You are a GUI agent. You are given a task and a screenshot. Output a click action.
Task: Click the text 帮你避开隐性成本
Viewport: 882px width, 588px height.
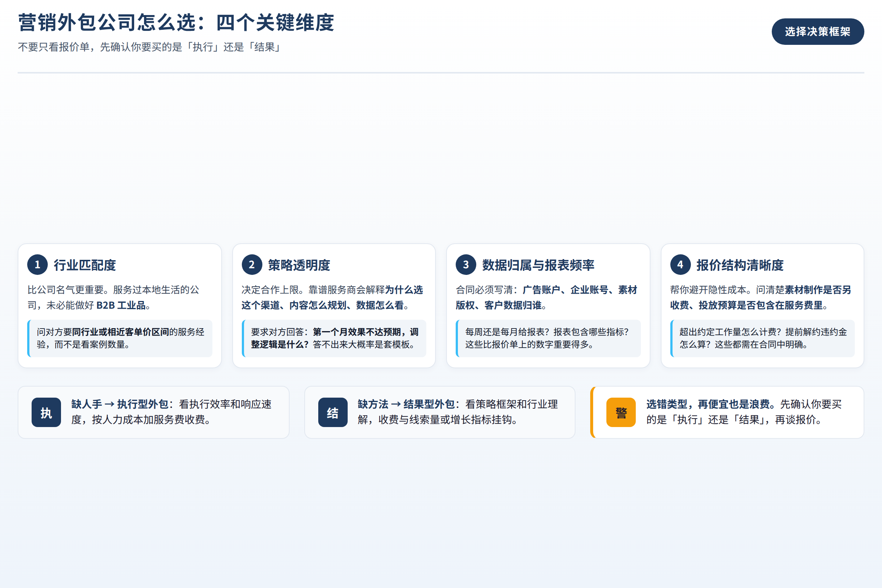[x=709, y=290]
